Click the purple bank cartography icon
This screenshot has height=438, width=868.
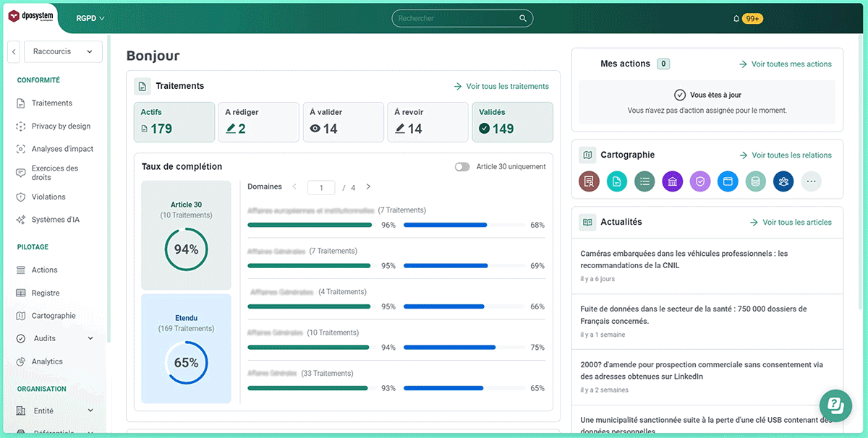tap(672, 181)
